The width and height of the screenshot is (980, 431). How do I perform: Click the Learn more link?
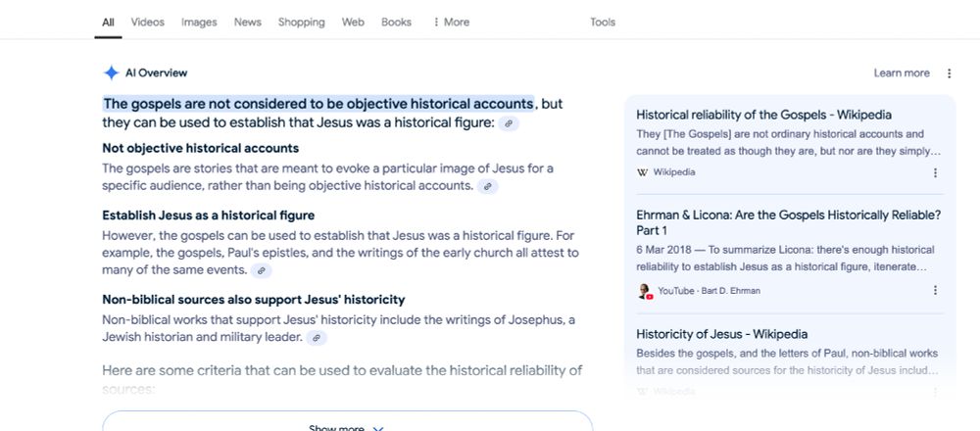[x=902, y=73]
